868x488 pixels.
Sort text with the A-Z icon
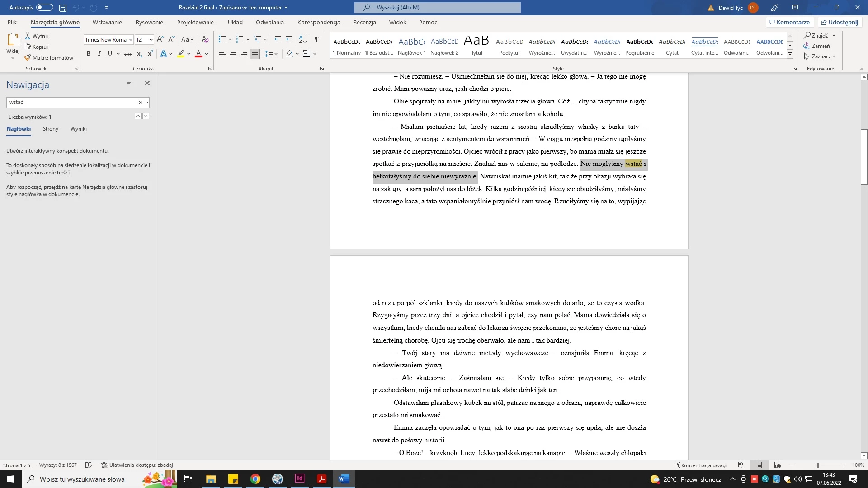tap(303, 39)
